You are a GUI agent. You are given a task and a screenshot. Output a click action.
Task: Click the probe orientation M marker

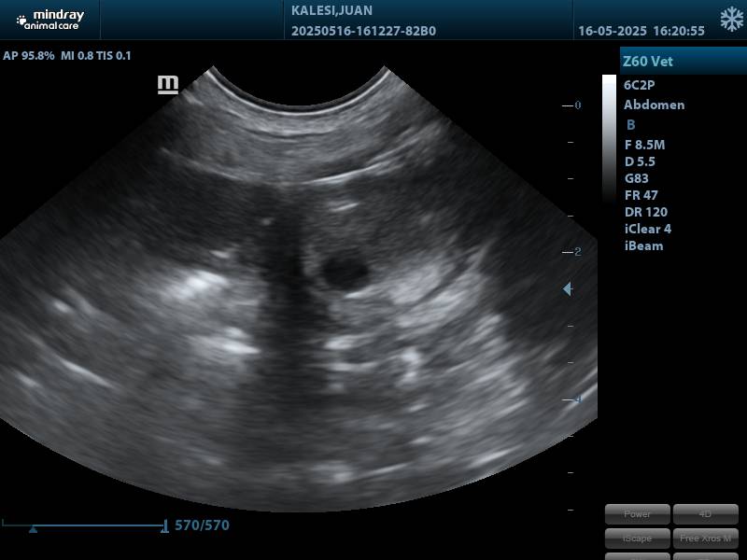(x=168, y=85)
